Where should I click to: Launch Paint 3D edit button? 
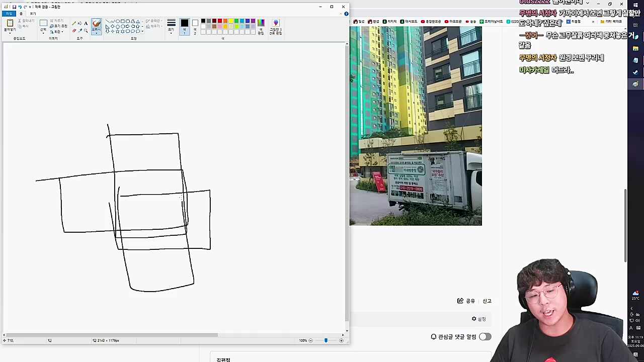(x=275, y=26)
